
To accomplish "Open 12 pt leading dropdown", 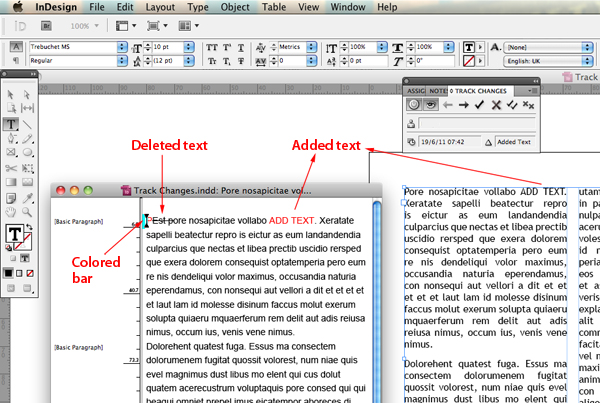I will coord(189,60).
